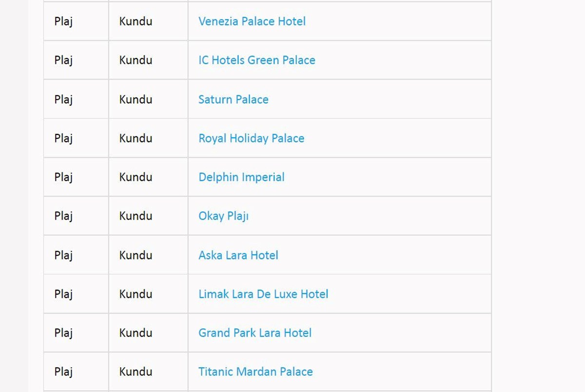Click the Okay Plajı link
Viewport: 585px width, 392px height.
pos(224,216)
